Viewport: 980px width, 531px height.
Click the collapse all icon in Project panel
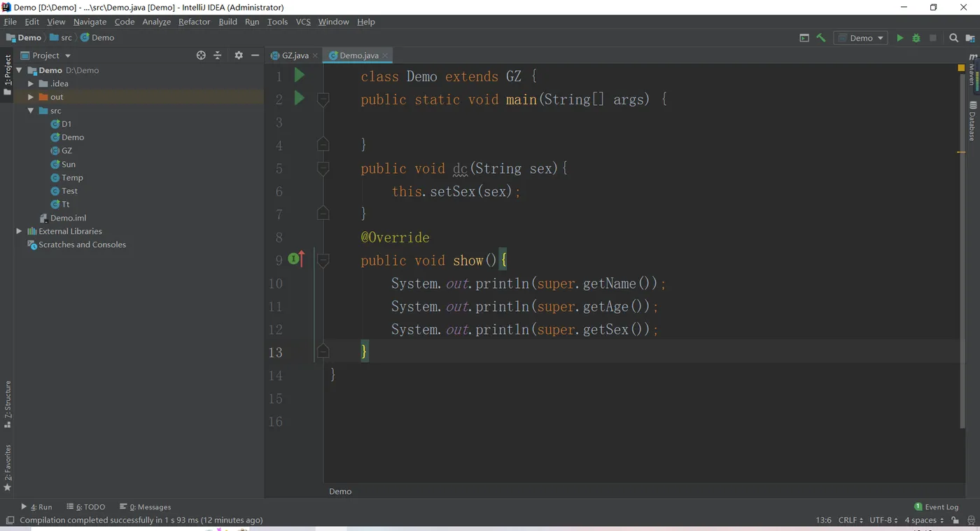click(x=218, y=55)
